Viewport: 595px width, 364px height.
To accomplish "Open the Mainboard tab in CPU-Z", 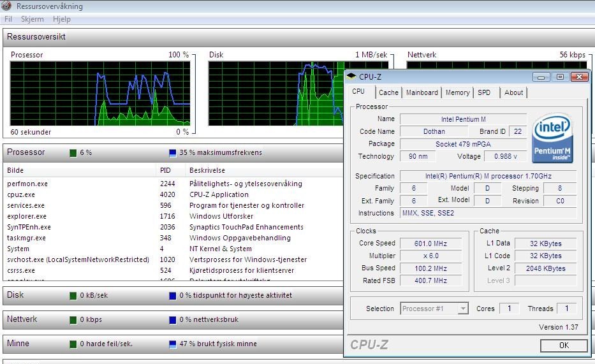I will point(422,92).
